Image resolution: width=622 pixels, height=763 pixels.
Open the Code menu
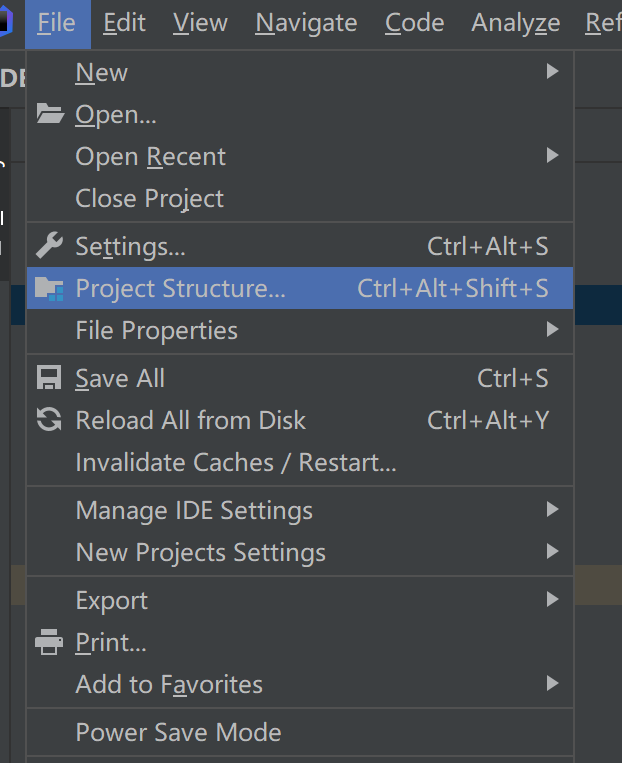[x=414, y=23]
